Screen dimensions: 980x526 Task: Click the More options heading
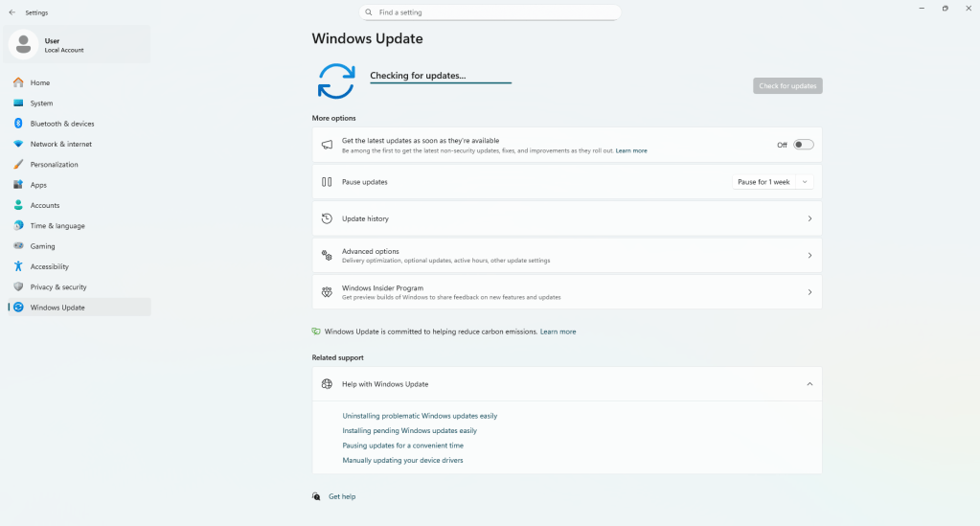click(333, 118)
